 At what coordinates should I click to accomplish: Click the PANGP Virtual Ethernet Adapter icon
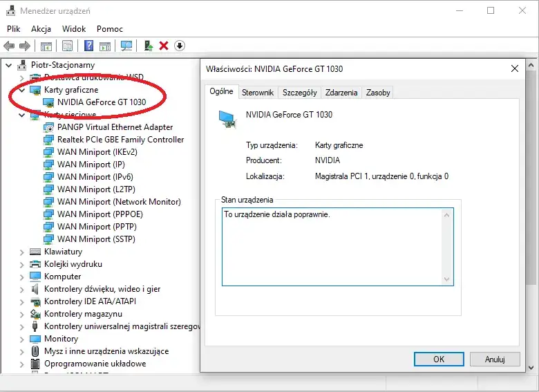[48, 127]
